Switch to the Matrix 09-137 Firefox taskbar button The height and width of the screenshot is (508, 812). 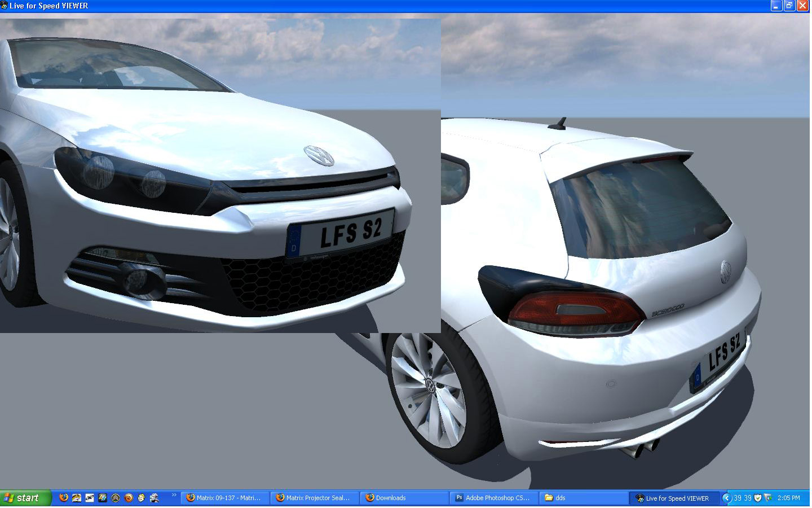(x=224, y=498)
